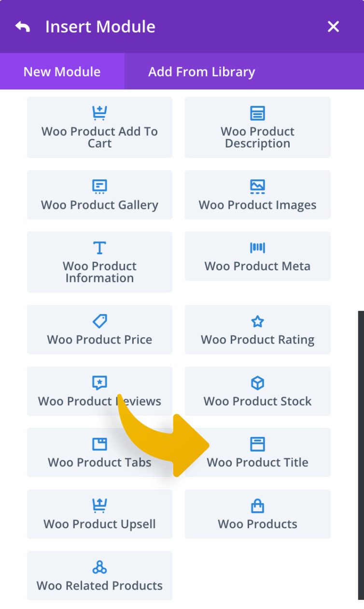
Task: Select the Woo Product Gallery icon
Action: tap(99, 187)
